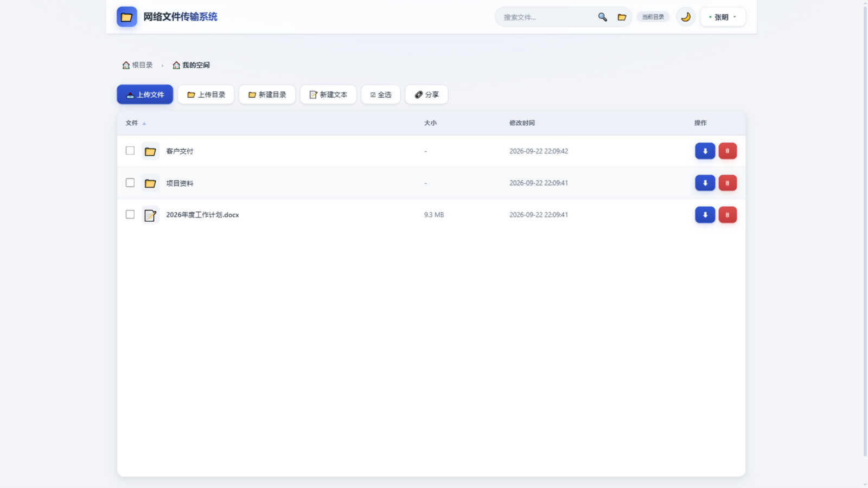Click the 网络文件传输系统 title
Image resolution: width=868 pixels, height=488 pixels.
[180, 17]
